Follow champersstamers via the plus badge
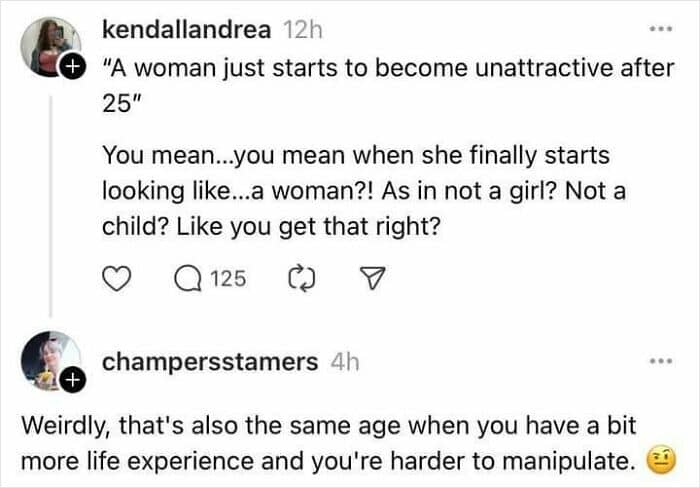Screen dimensions: 700x488 tap(72, 380)
